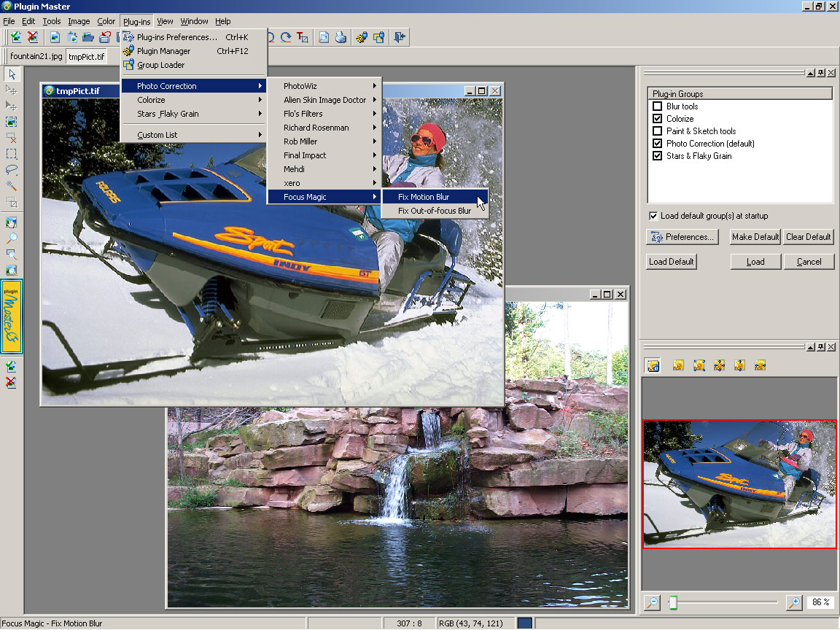Click the open folder icon in top toolbar
The height and width of the screenshot is (630, 840).
tap(87, 37)
